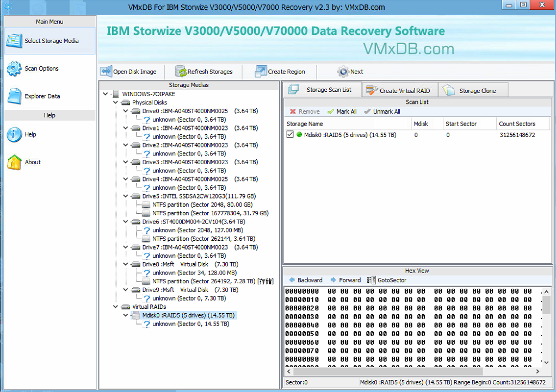
Task: Click the Open Disk Image button label
Action: tap(135, 72)
